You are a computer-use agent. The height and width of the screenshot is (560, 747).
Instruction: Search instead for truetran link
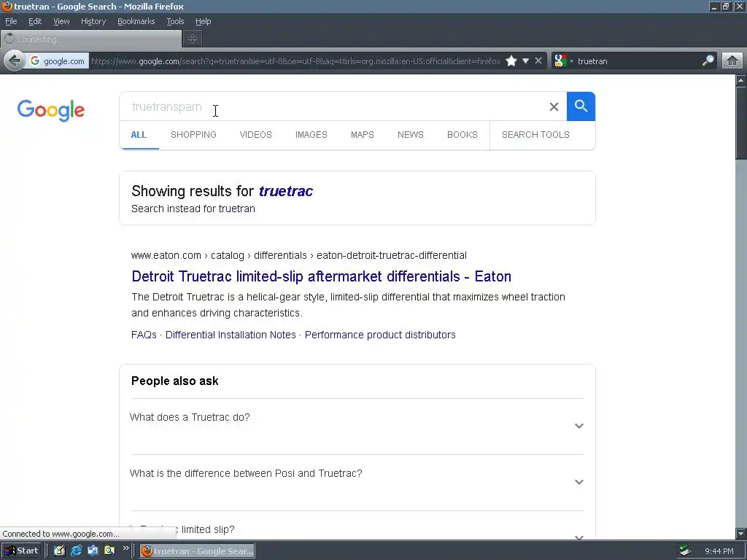tap(237, 209)
